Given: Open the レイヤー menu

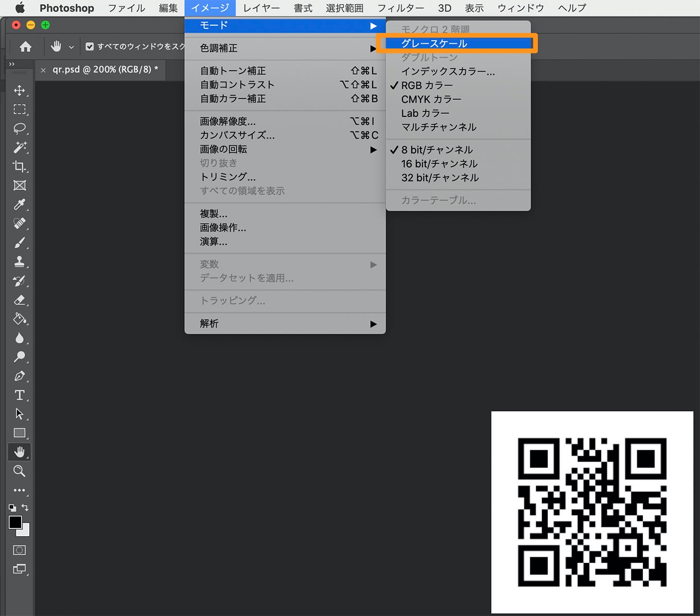Looking at the screenshot, I should [261, 8].
